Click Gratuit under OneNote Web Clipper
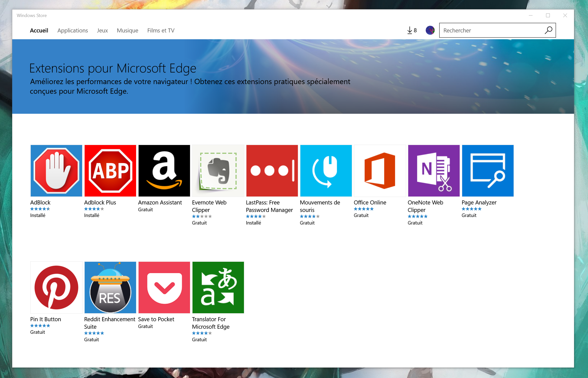Image resolution: width=588 pixels, height=378 pixels. point(415,223)
